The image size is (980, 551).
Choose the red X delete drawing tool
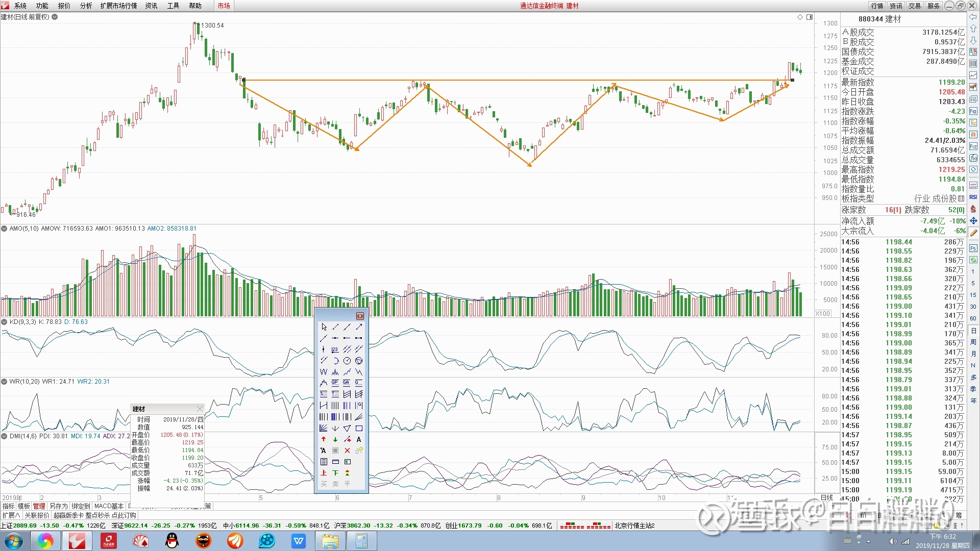(x=347, y=450)
